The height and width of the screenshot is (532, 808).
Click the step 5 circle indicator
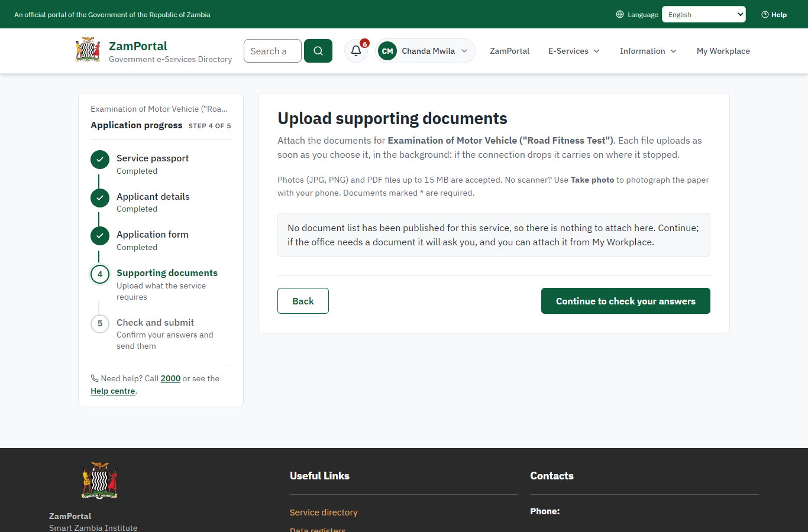click(x=100, y=323)
